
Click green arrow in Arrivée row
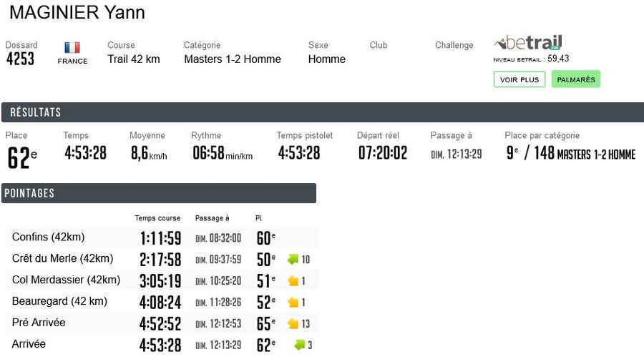[x=299, y=345]
